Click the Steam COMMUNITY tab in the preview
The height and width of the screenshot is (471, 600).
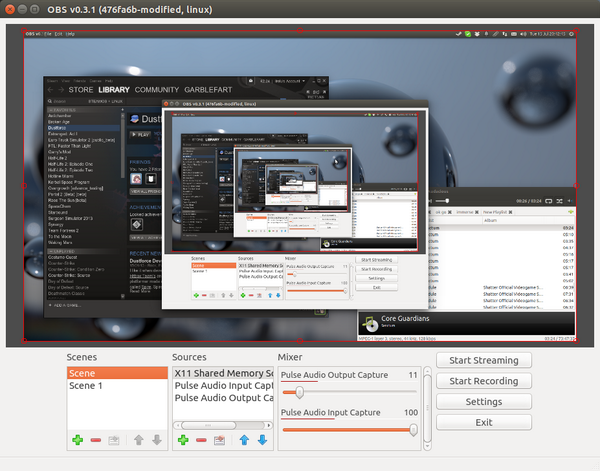coord(157,90)
